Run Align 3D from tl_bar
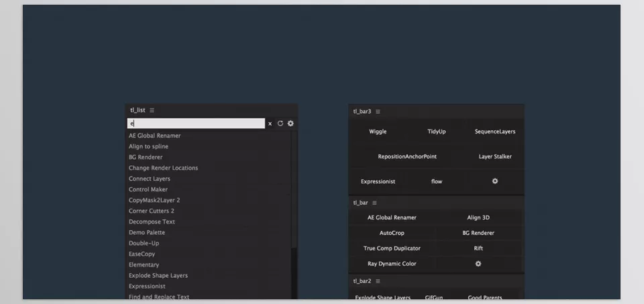This screenshot has width=644, height=304. [x=478, y=217]
